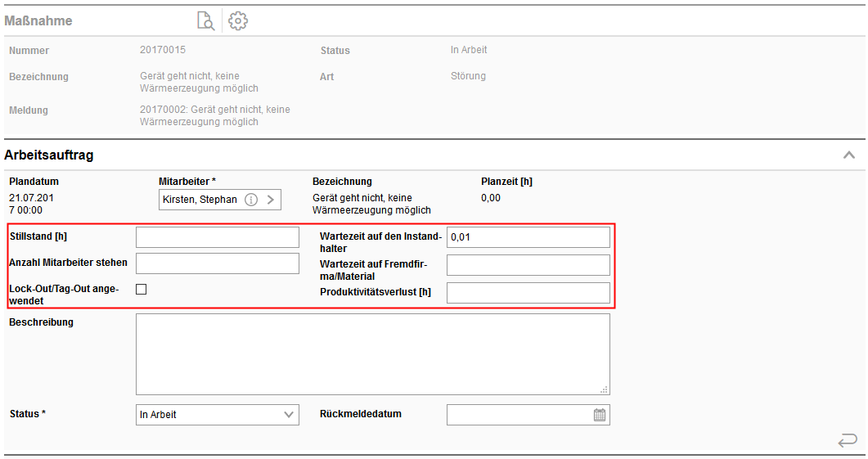Enable the Lock-Out/Tag-Out angewendet checkbox
The width and height of the screenshot is (868, 459).
click(x=142, y=289)
